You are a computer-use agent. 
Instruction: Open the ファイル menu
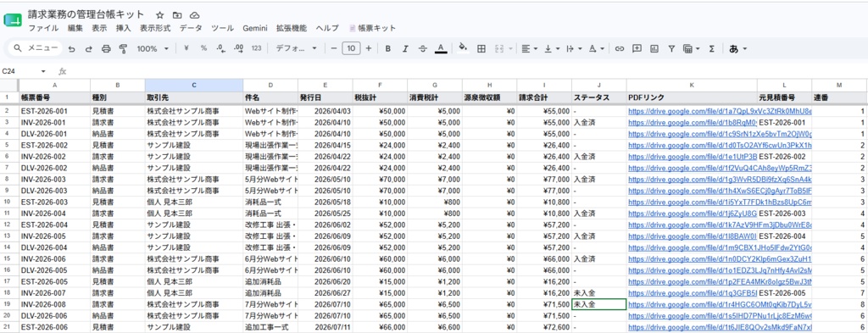[43, 28]
